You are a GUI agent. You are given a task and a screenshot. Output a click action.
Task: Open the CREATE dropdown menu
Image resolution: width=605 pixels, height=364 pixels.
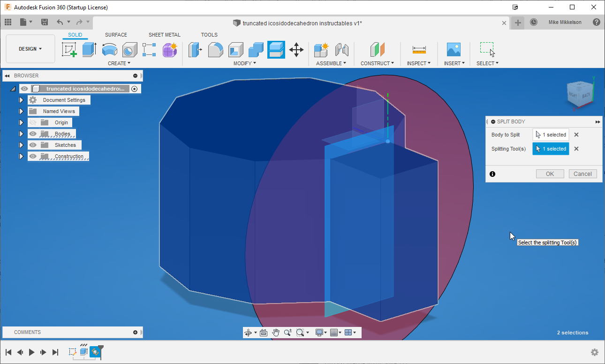[x=119, y=63]
